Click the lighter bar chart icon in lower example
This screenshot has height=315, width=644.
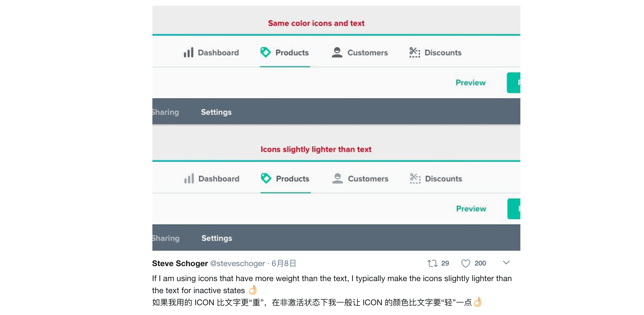[189, 178]
